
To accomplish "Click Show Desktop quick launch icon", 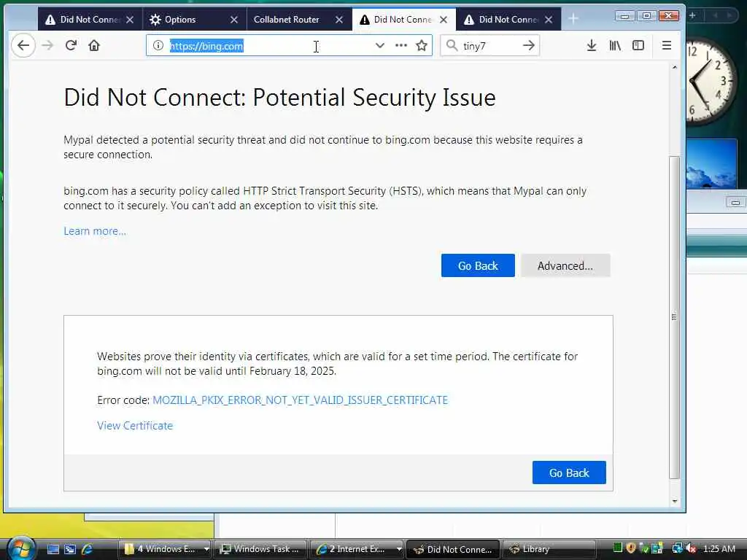I will pyautogui.click(x=53, y=549).
